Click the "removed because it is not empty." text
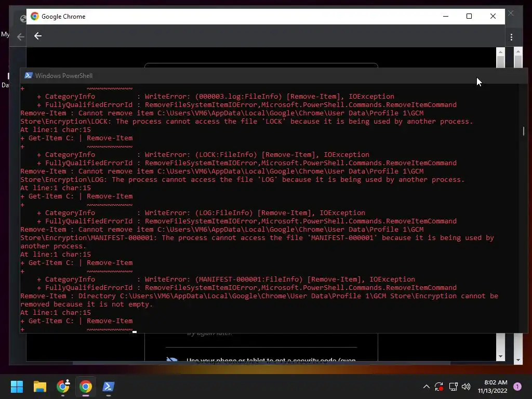 click(87, 304)
